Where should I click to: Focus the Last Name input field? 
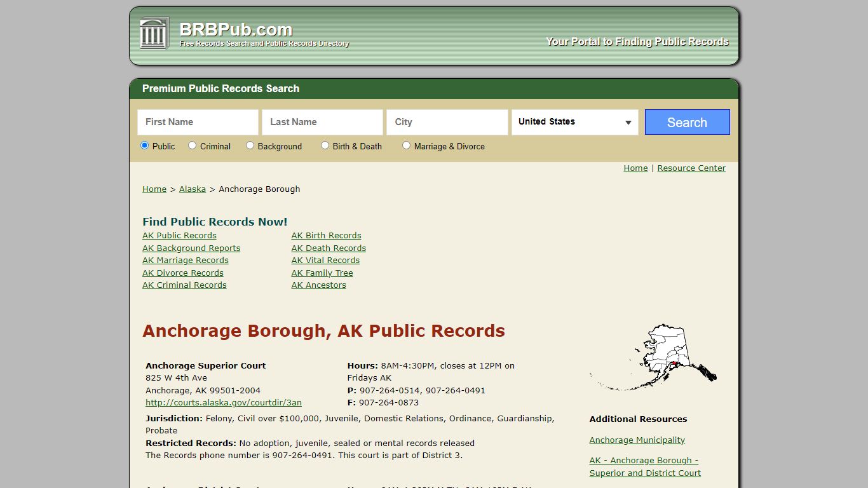322,122
